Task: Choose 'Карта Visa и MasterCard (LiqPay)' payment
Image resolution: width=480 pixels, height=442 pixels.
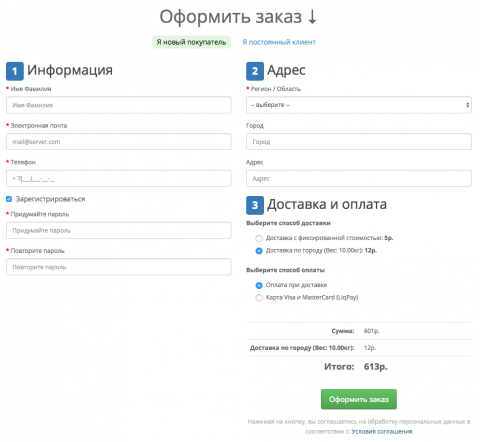Action: [x=259, y=298]
